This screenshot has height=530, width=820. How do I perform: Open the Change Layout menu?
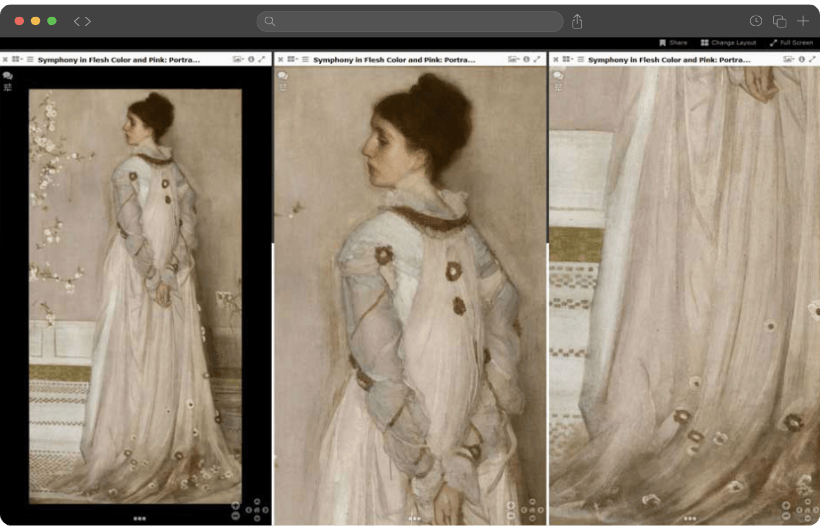click(728, 42)
